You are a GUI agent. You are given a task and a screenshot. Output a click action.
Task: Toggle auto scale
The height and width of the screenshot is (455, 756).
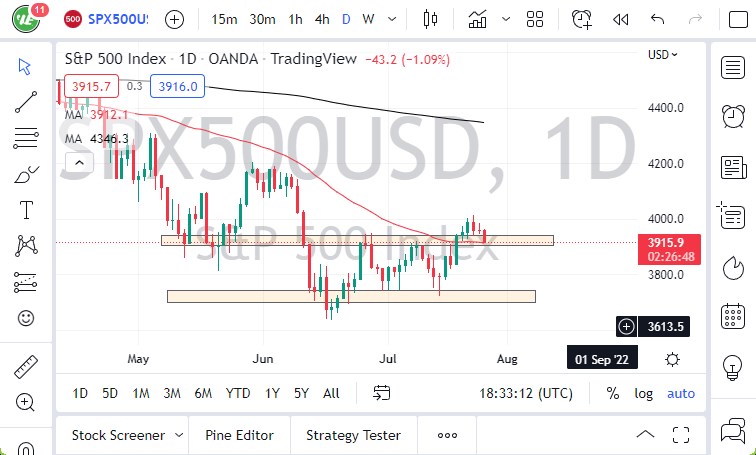click(681, 393)
